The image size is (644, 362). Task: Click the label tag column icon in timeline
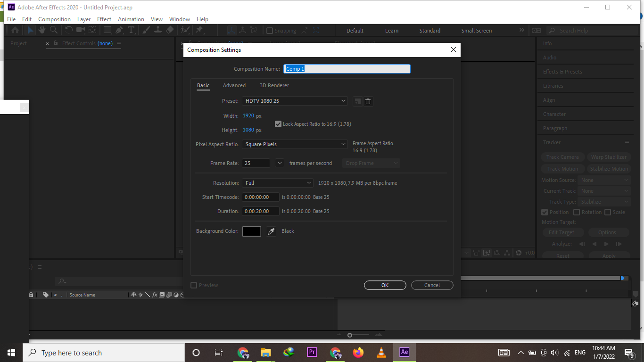(46, 295)
